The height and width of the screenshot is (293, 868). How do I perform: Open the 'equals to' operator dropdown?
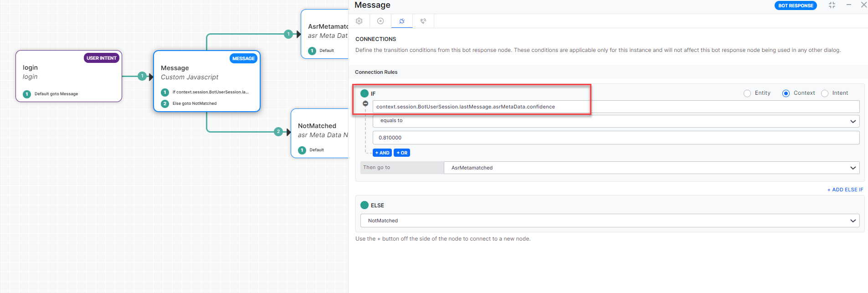[616, 121]
